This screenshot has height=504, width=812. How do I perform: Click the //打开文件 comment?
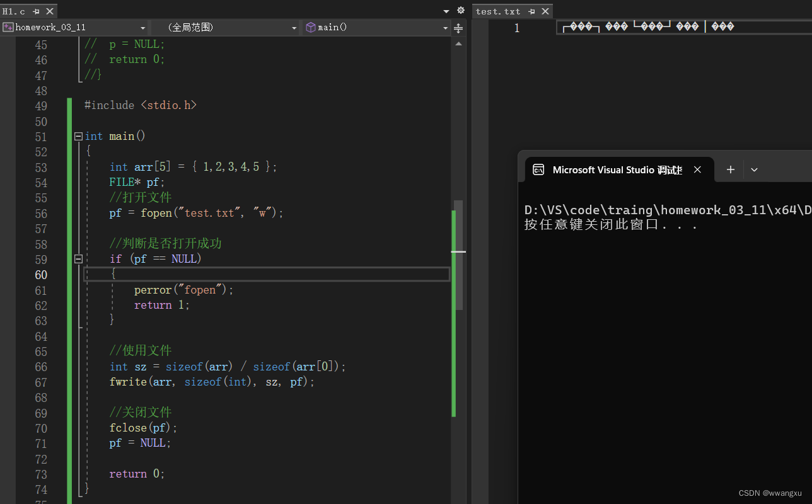[x=141, y=197]
